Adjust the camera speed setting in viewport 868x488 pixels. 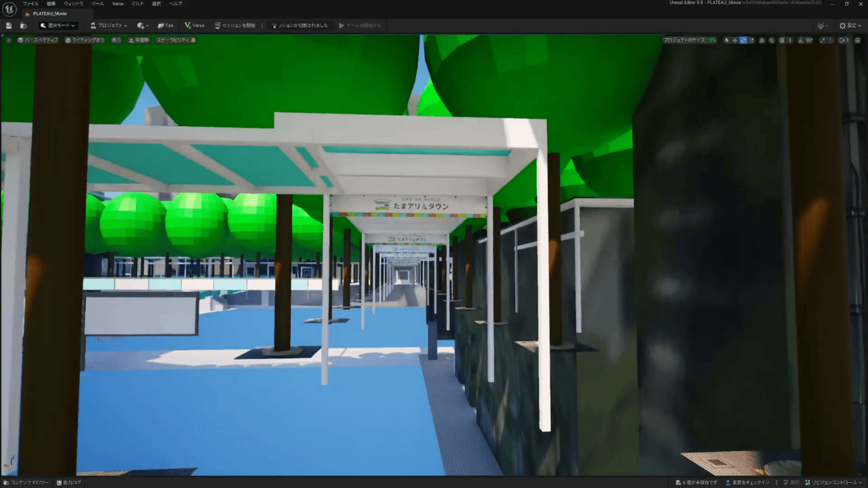click(844, 41)
